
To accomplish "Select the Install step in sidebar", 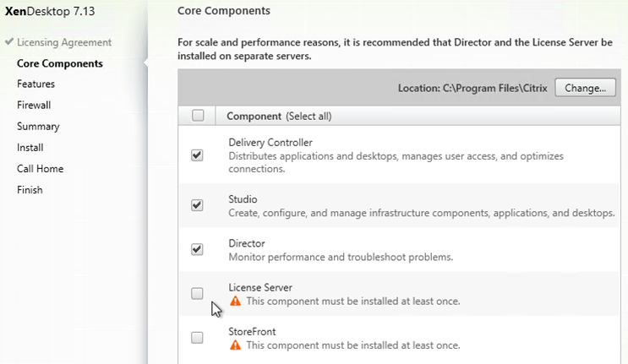I will 30,148.
